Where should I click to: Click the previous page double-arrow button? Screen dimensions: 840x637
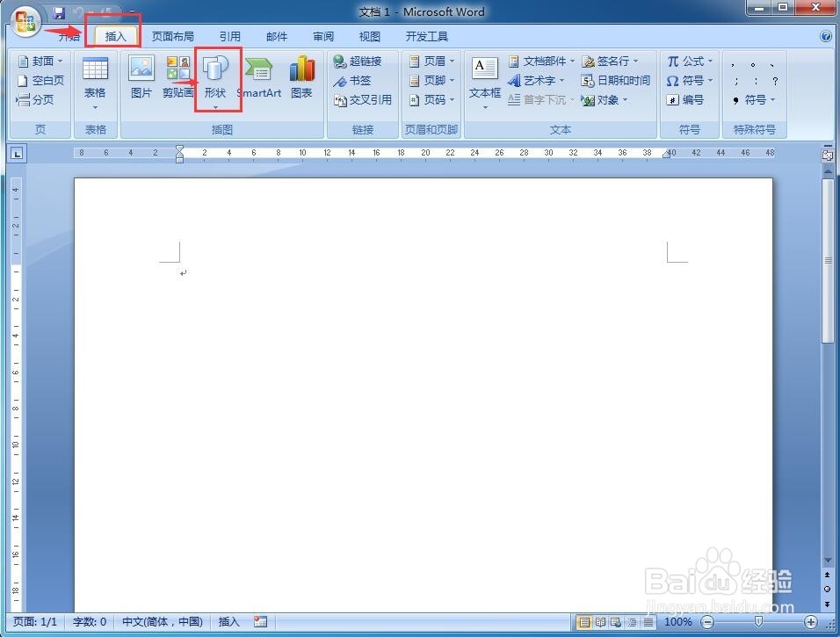pos(827,575)
